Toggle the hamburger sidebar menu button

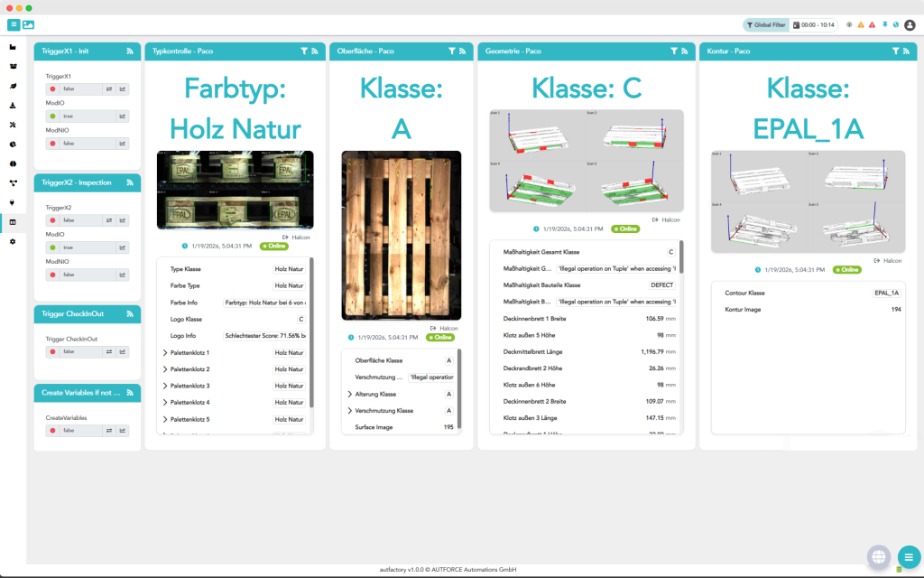coord(14,24)
